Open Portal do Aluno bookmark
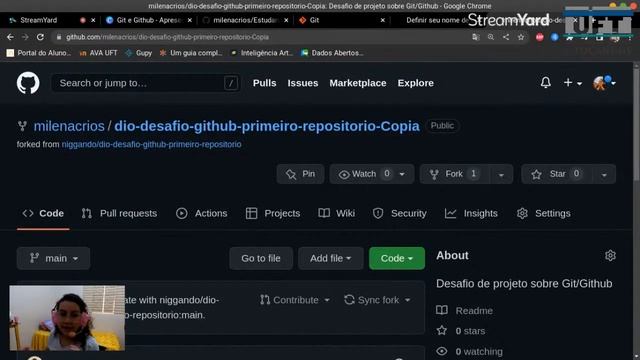 (x=39, y=53)
